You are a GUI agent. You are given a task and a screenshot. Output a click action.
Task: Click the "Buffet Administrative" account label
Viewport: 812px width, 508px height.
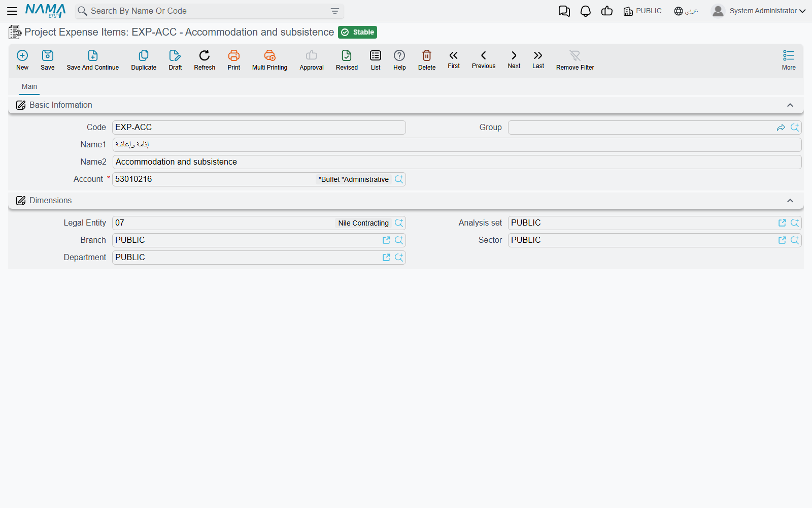click(354, 179)
